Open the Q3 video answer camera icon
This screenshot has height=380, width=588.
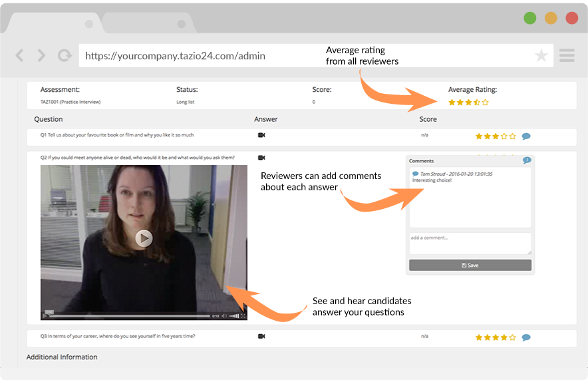coord(261,336)
